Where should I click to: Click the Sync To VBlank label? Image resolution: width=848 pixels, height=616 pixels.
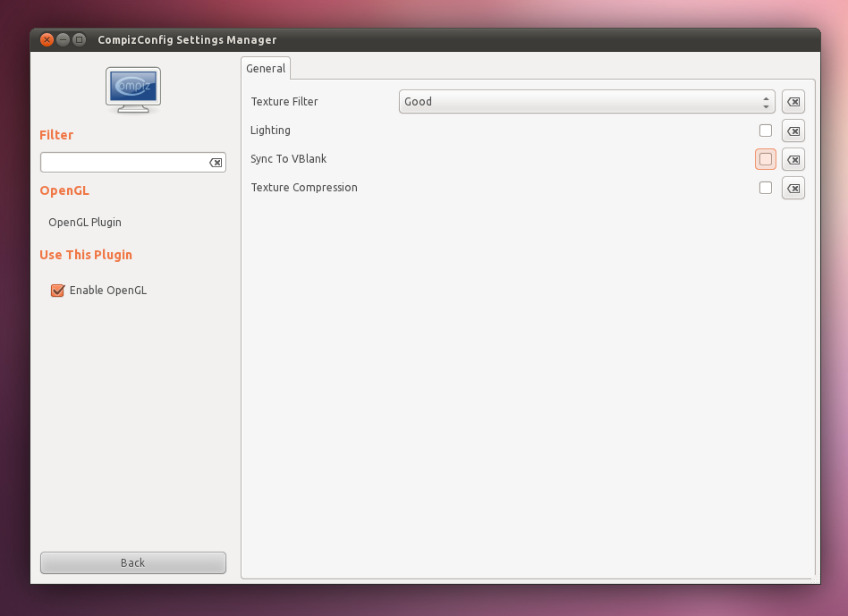point(288,159)
